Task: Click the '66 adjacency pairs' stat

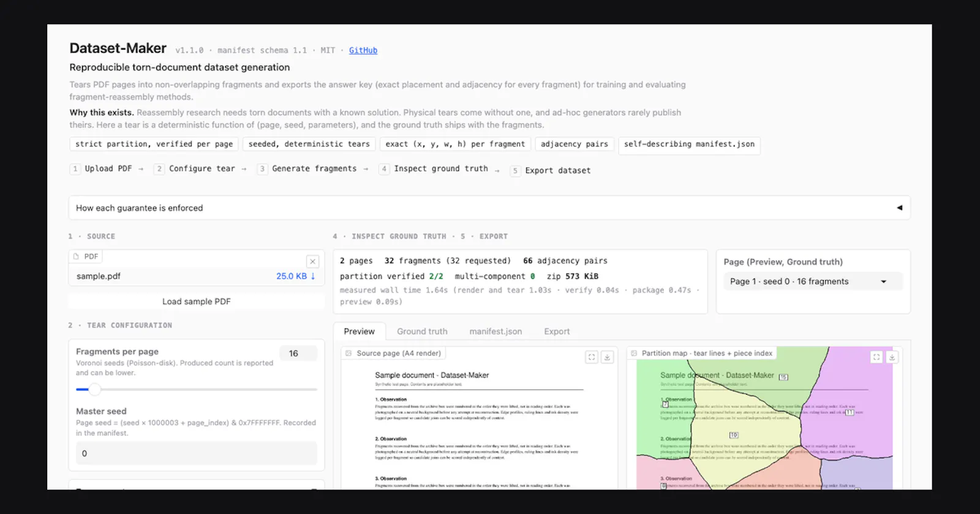Action: click(x=565, y=261)
